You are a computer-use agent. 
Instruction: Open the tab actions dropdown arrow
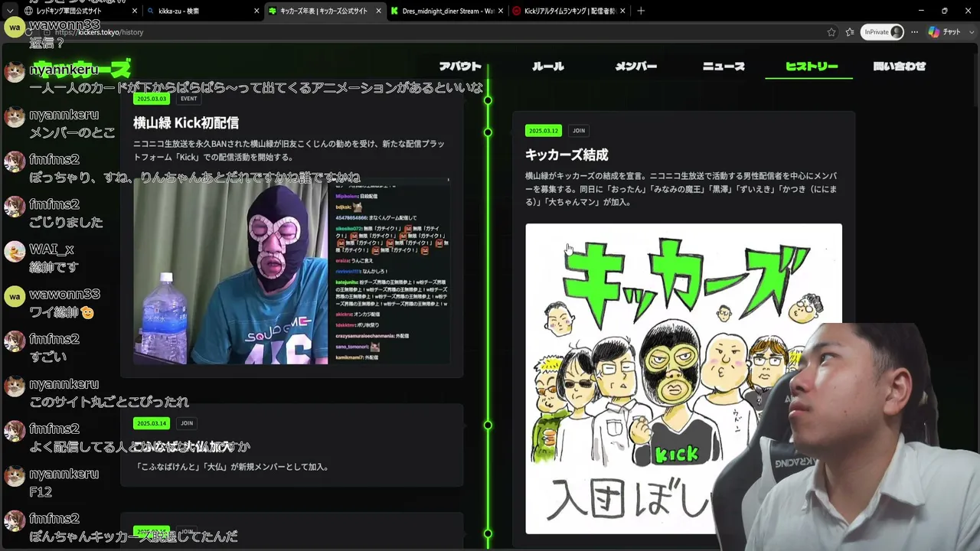tap(10, 11)
